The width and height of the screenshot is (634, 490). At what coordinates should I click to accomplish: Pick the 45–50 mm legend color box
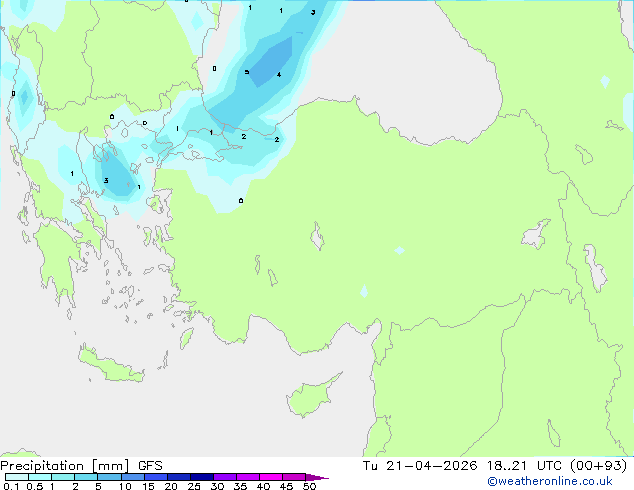pos(294,477)
